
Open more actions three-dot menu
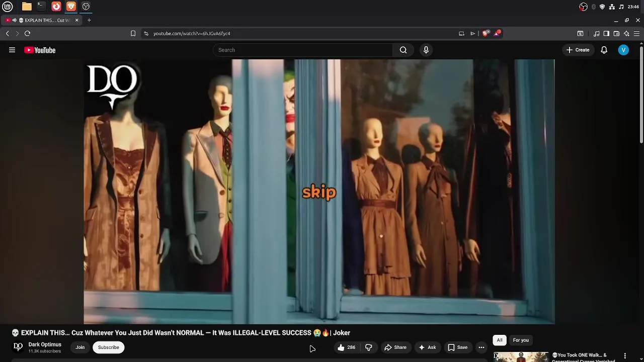pyautogui.click(x=481, y=347)
